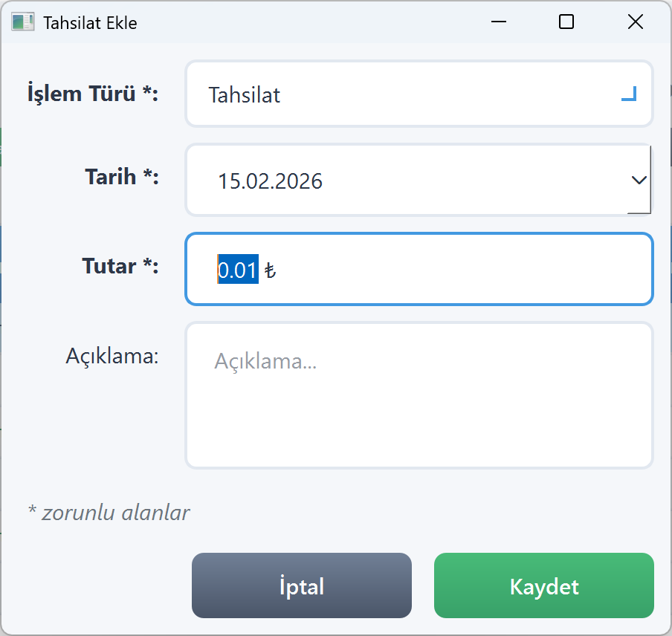Click the Tahsilat Ekle title text

pos(90,23)
